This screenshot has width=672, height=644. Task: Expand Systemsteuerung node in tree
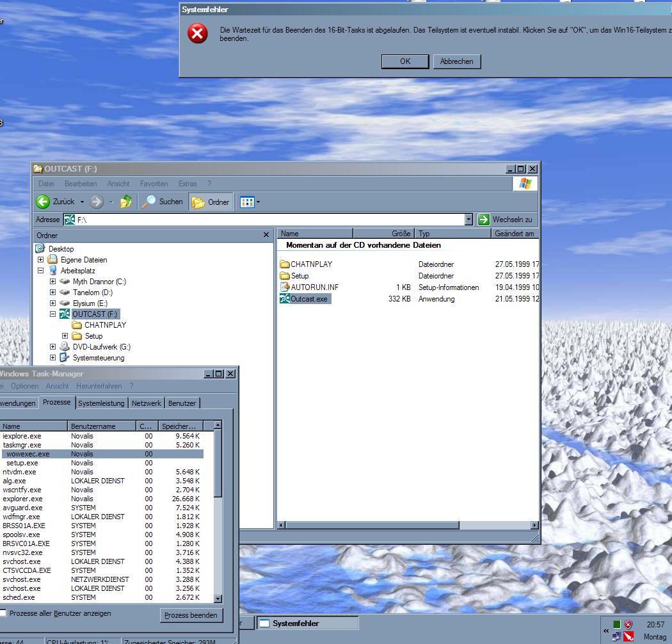52,357
